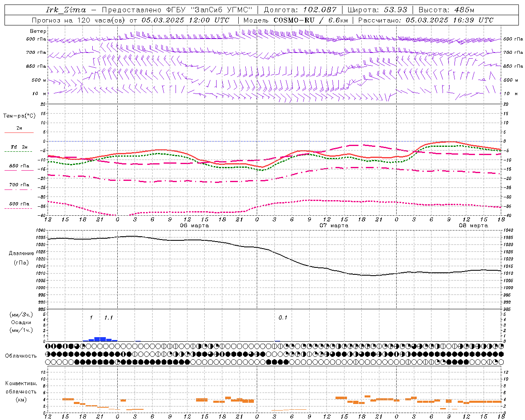The width and height of the screenshot is (525, 420).
Task: Click the "Ветер" wind panel label
Action: (38, 31)
